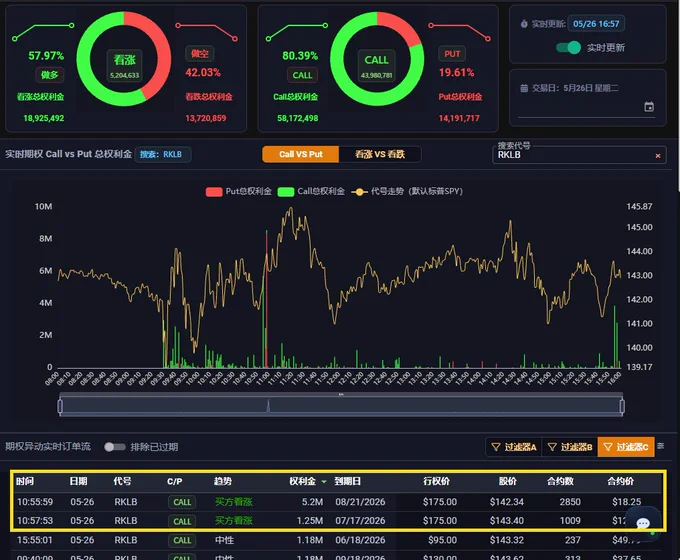This screenshot has width=680, height=560.
Task: Select the Call VS Put tab
Action: pyautogui.click(x=301, y=154)
